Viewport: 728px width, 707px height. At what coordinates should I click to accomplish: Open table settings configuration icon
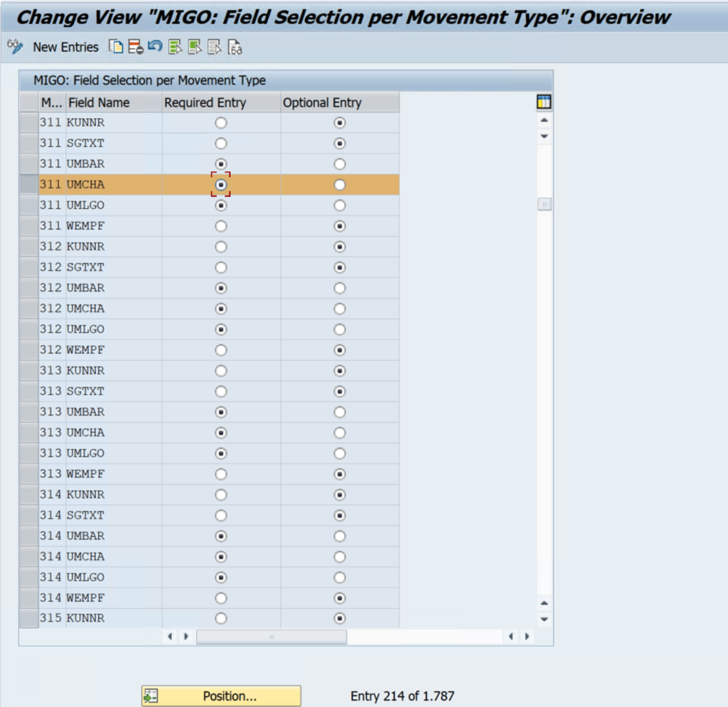(544, 102)
